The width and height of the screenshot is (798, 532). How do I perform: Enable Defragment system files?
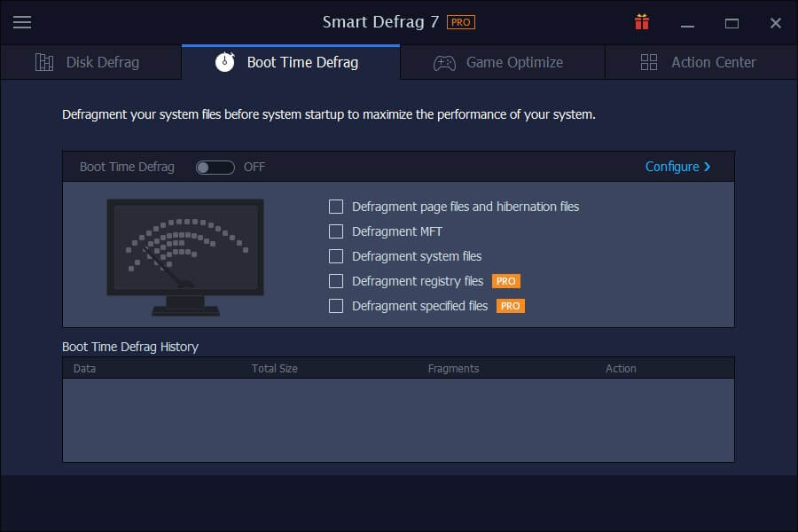click(336, 256)
